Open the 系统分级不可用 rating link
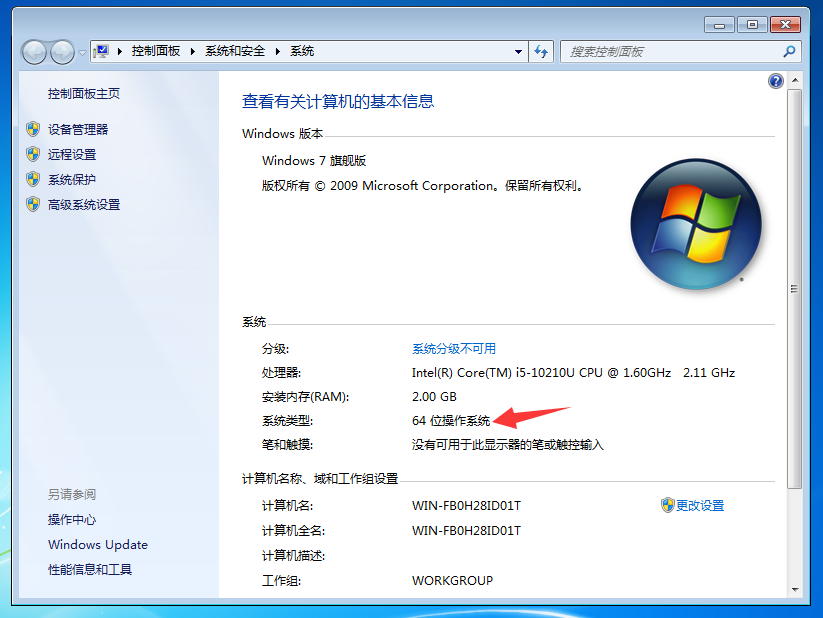823x618 pixels. click(x=454, y=349)
